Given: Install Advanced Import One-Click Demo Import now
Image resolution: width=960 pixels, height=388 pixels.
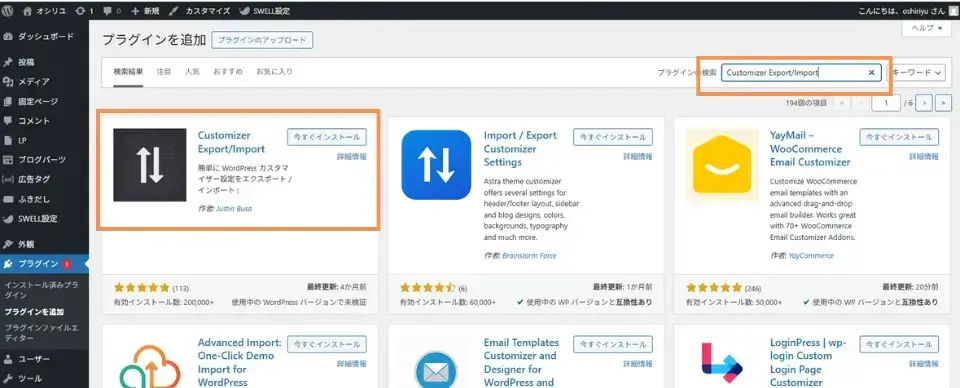Looking at the screenshot, I should [x=327, y=344].
